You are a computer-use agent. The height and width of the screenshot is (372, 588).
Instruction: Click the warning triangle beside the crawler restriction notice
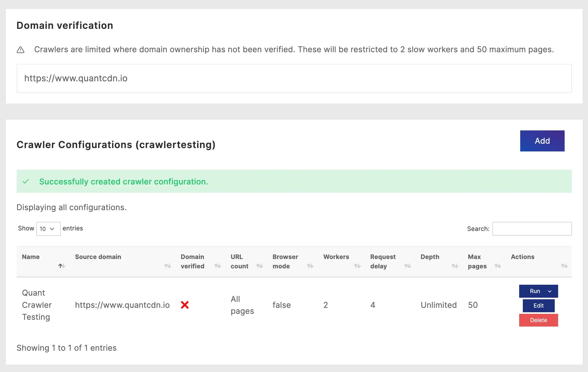pyautogui.click(x=21, y=49)
